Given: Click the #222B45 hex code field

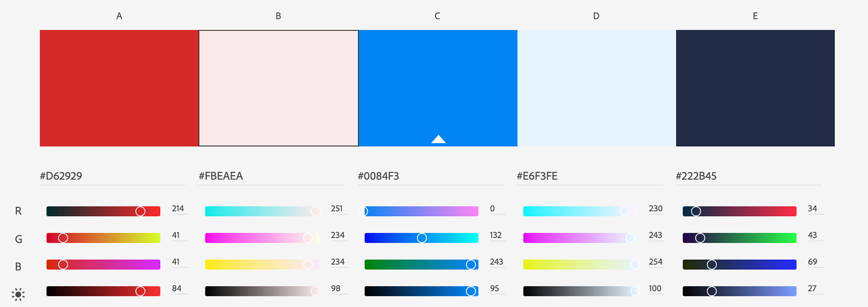Looking at the screenshot, I should 748,176.
